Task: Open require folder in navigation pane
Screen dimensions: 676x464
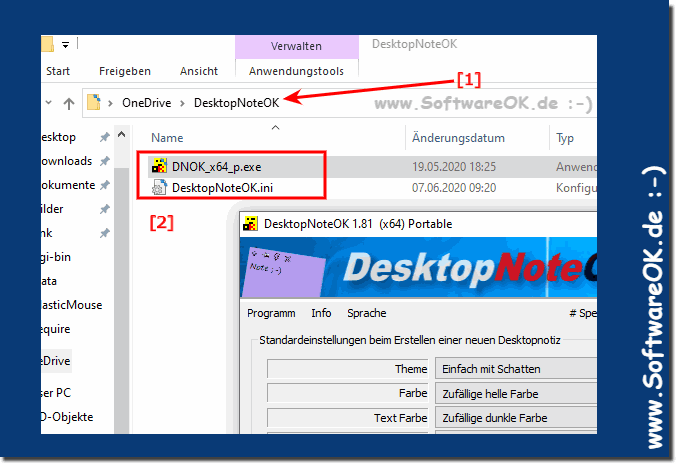Action: (56, 329)
